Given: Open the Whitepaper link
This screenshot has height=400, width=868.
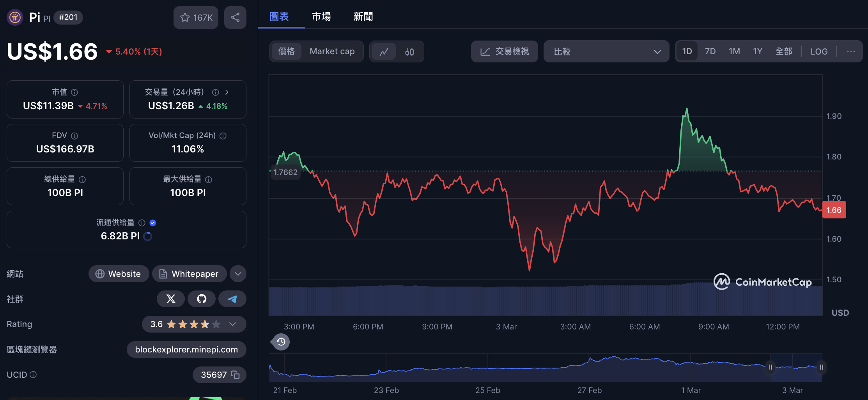Looking at the screenshot, I should point(189,274).
